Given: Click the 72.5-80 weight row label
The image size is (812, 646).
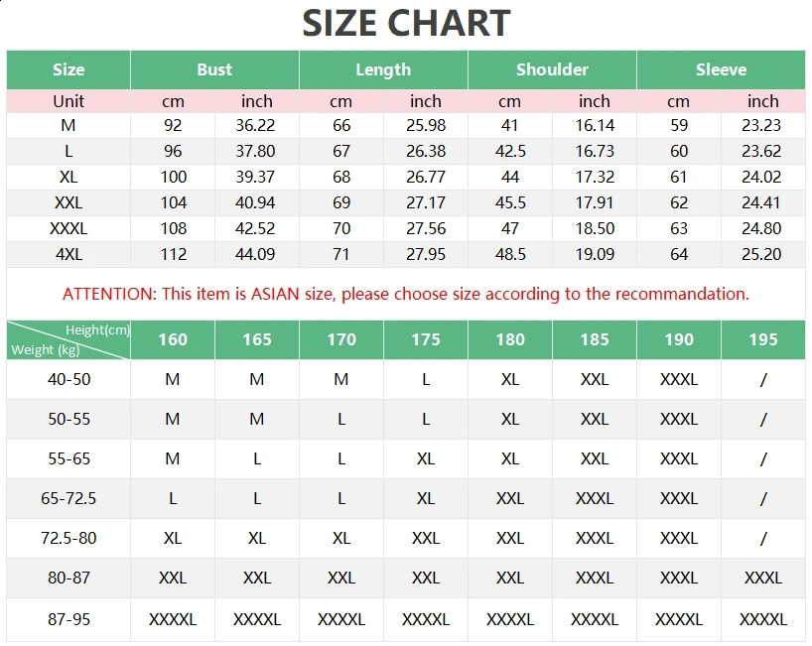Looking at the screenshot, I should [68, 538].
